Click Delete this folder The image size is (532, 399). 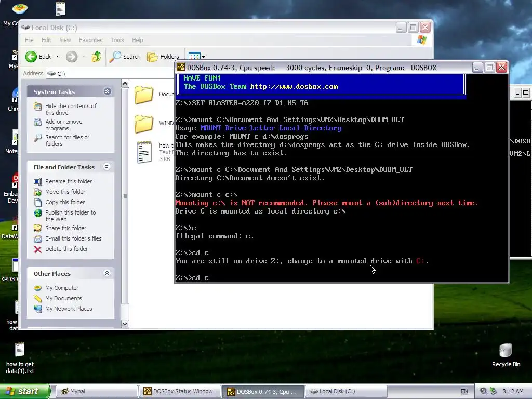click(x=66, y=249)
